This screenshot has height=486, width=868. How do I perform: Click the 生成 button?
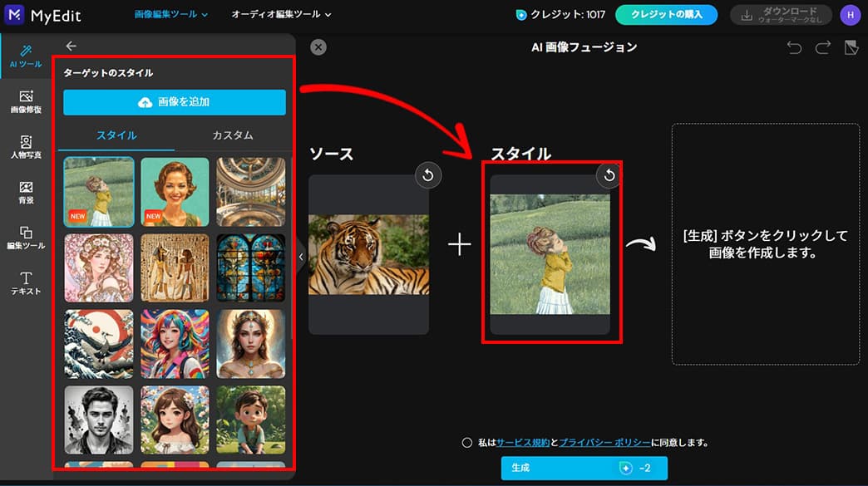click(584, 469)
